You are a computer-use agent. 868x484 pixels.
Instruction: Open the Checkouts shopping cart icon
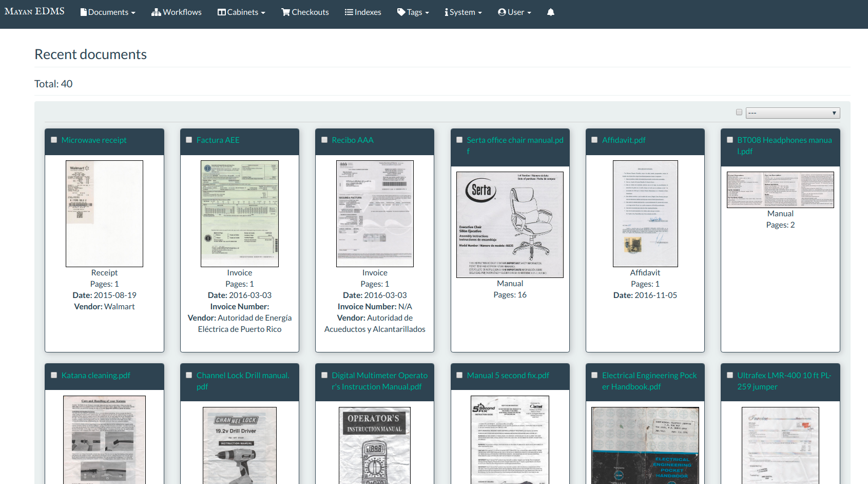click(x=285, y=12)
